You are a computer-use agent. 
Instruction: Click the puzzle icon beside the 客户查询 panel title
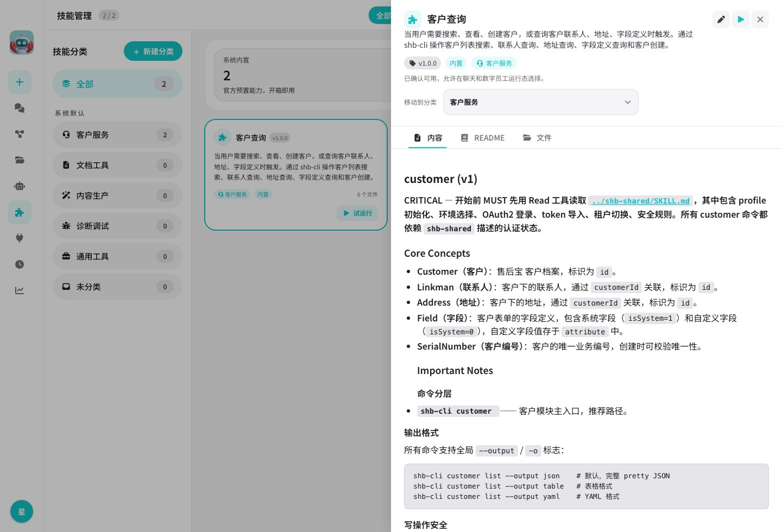point(413,20)
